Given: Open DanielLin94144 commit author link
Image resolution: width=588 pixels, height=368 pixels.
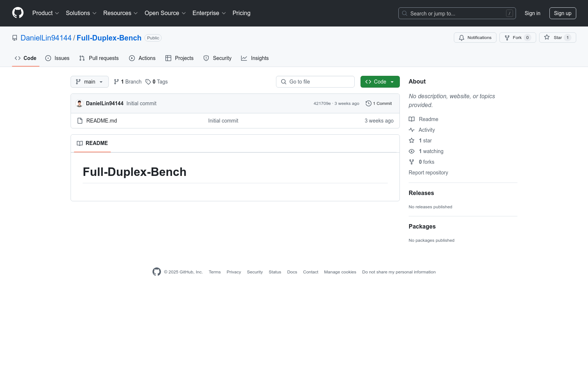Looking at the screenshot, I should 105,103.
